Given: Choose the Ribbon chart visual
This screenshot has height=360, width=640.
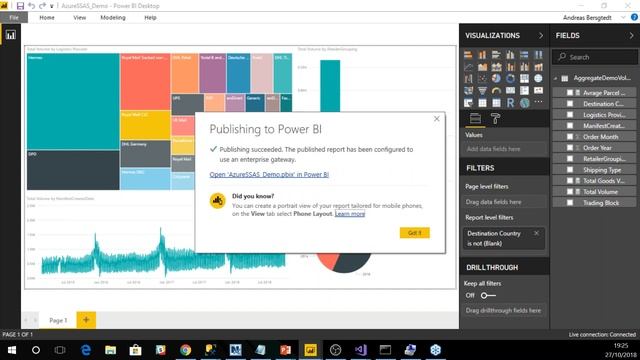Looking at the screenshot, I should (x=538, y=67).
